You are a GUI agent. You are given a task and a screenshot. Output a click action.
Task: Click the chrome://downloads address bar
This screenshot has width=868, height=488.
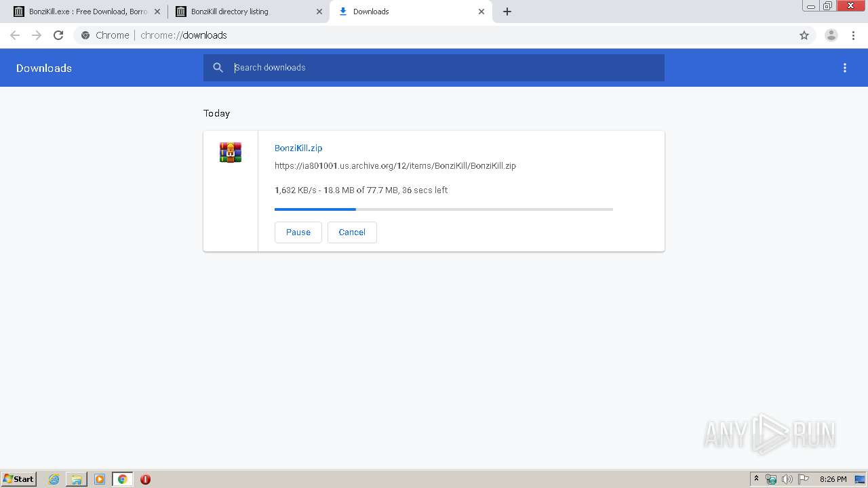tap(434, 35)
